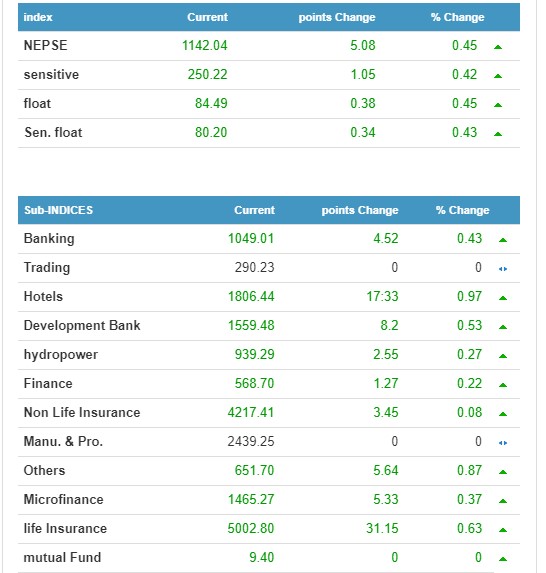Screen dimensions: 546x573
Task: Select the hydropower sub-index name
Action: pyautogui.click(x=61, y=355)
